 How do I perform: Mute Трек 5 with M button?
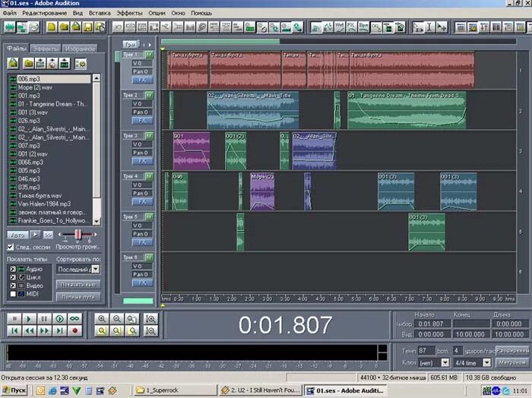coord(149,216)
